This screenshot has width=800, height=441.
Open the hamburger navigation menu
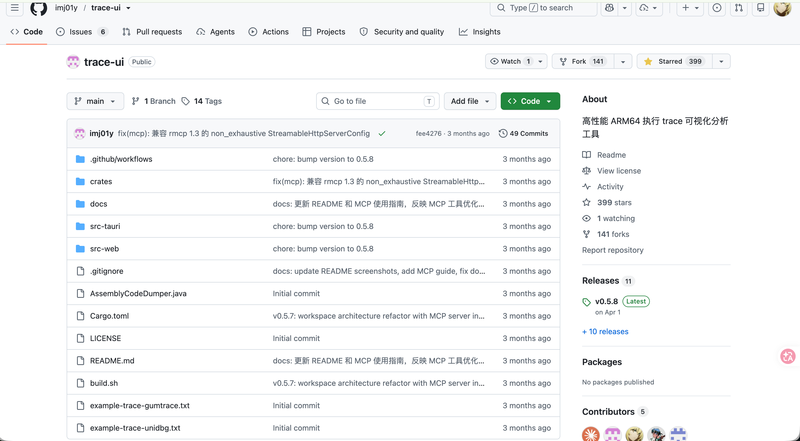(x=15, y=8)
